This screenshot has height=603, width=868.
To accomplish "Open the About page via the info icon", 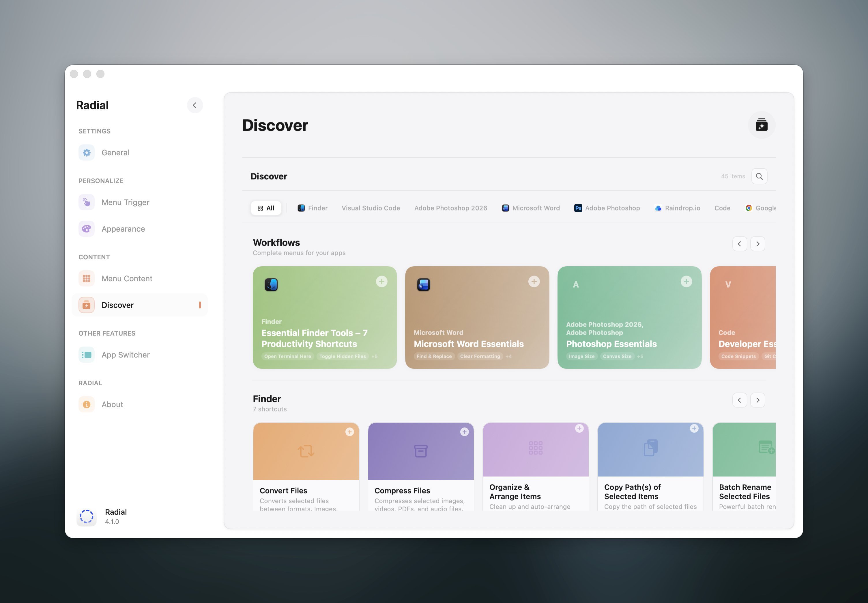I will 87,404.
